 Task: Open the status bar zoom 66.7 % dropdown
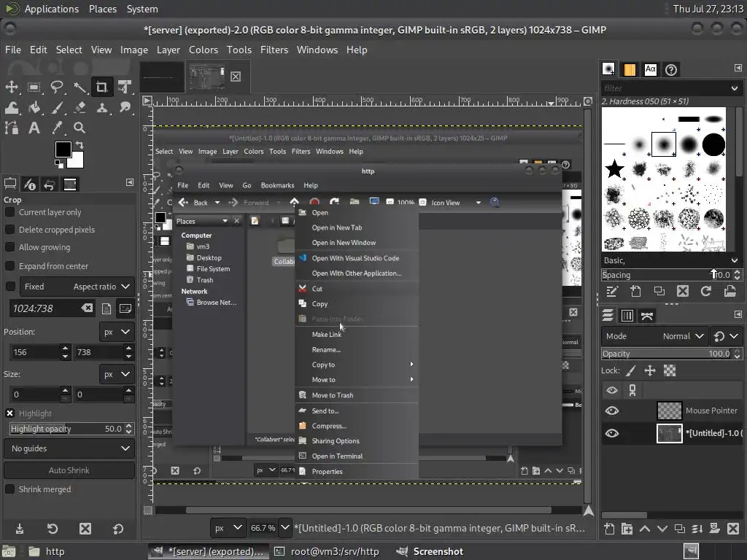pyautogui.click(x=285, y=528)
